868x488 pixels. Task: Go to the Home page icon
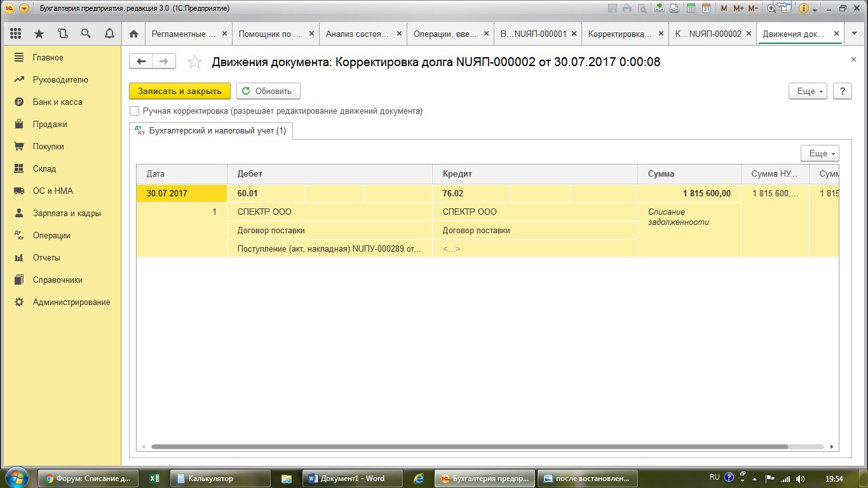(x=133, y=34)
